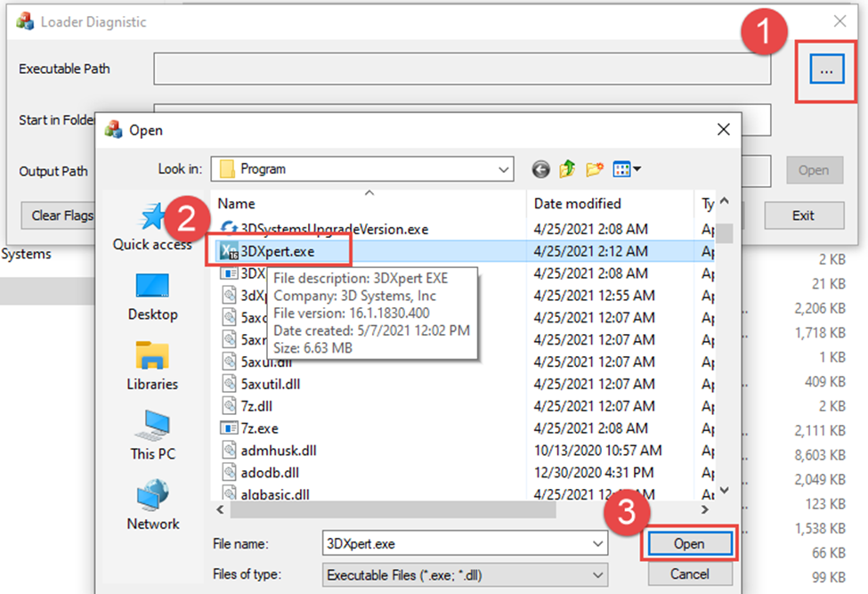Viewport: 868px width, 594px height.
Task: Click the 7z.dll file icon
Action: [229, 405]
